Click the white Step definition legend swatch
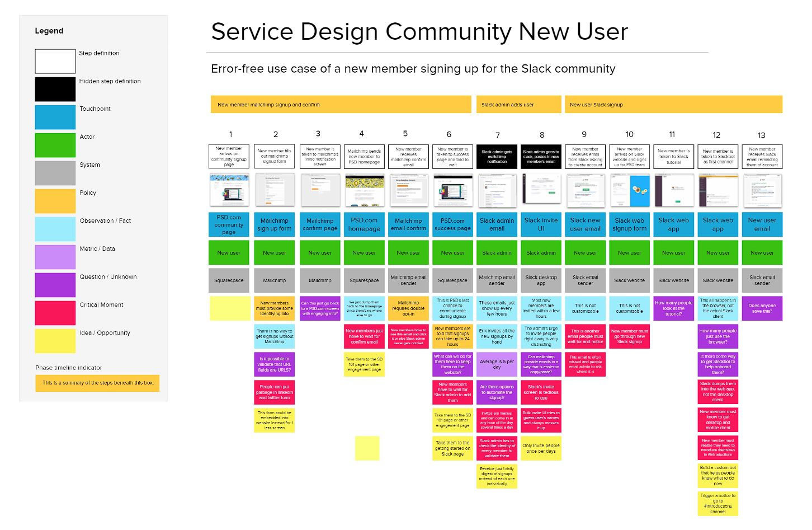Screen dimensions: 812x530 (55, 61)
